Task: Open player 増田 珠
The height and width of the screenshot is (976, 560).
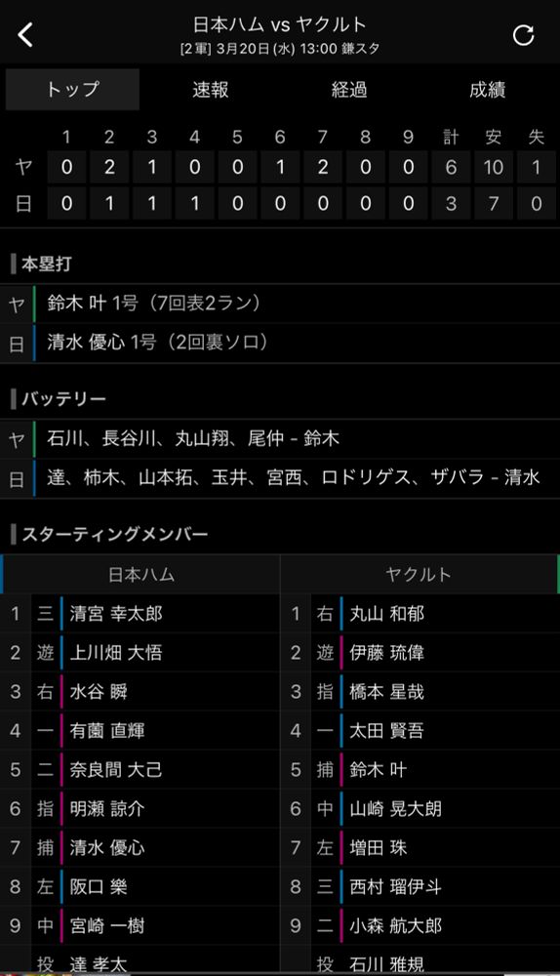Action: coord(420,847)
